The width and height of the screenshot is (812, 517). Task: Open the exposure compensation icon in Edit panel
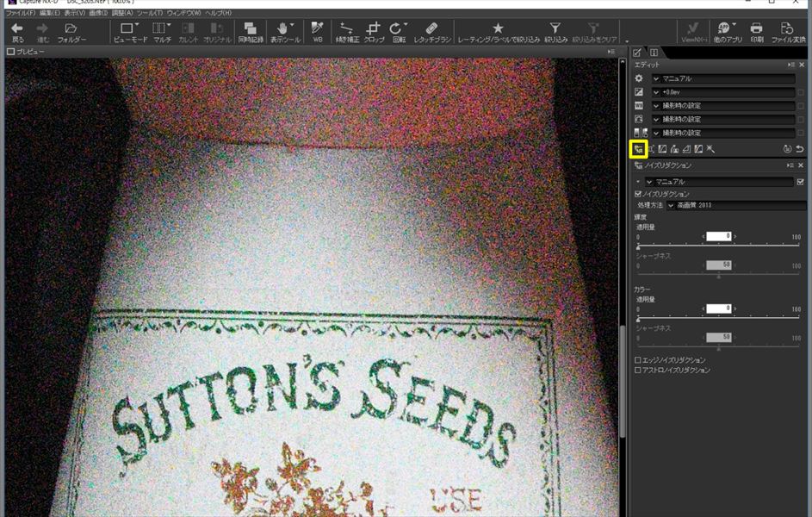(x=639, y=91)
